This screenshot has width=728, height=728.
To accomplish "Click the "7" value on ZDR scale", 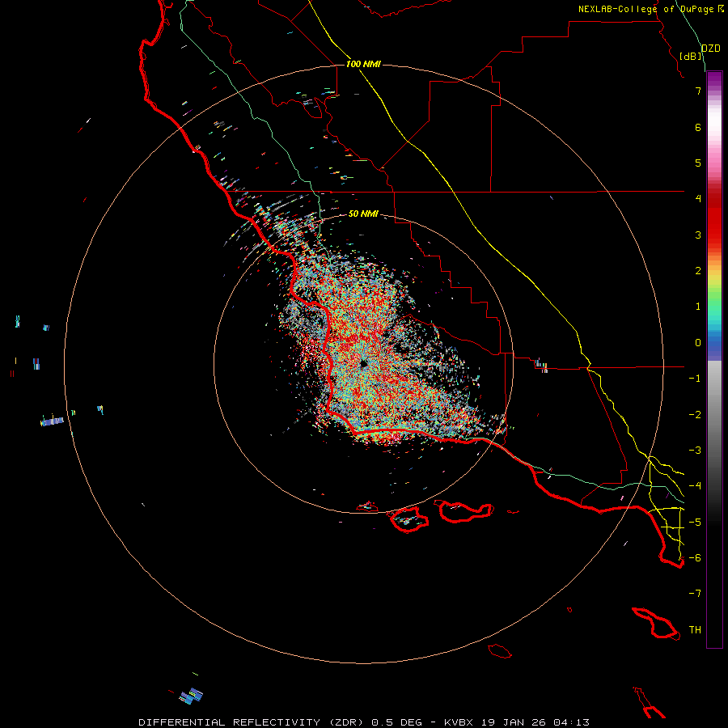I will 698,91.
